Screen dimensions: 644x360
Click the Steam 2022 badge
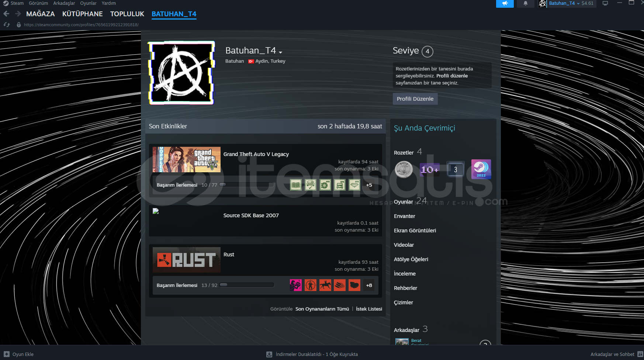pos(481,169)
